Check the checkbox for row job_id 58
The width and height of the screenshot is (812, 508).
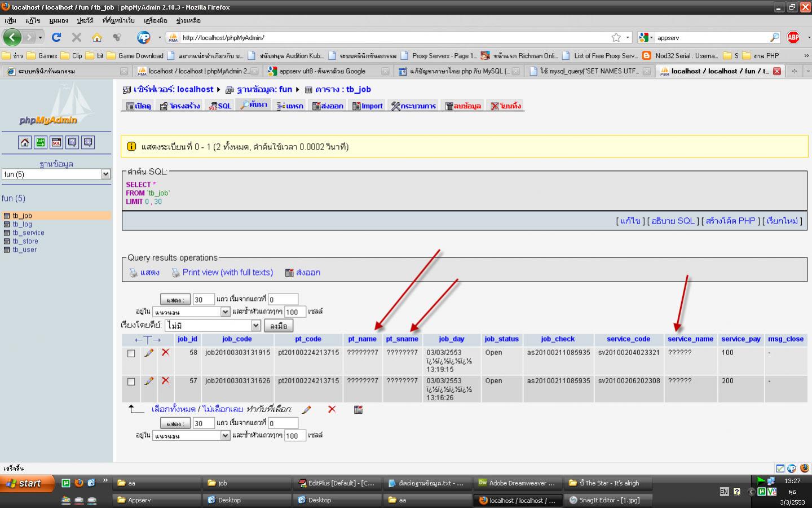[x=131, y=353]
